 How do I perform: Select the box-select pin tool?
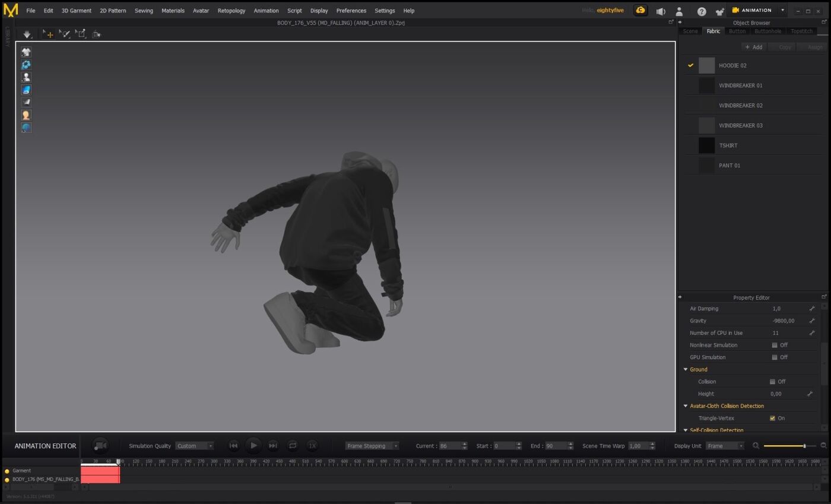(x=80, y=34)
